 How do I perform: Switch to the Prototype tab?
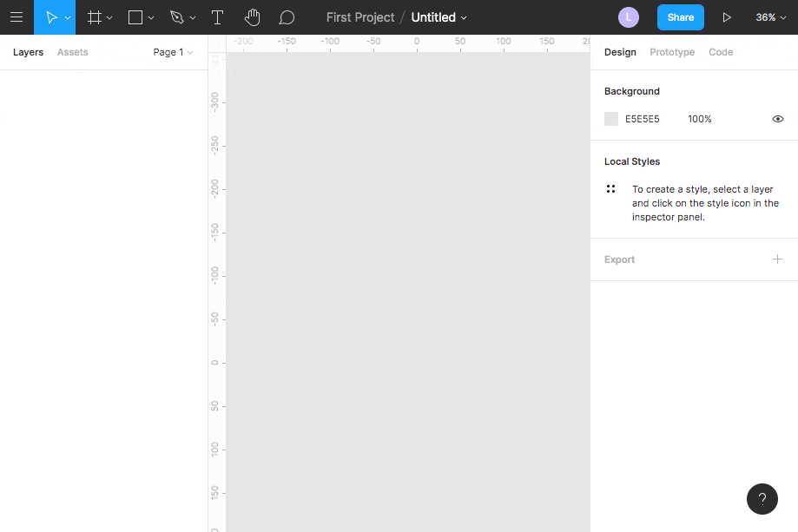coord(672,52)
